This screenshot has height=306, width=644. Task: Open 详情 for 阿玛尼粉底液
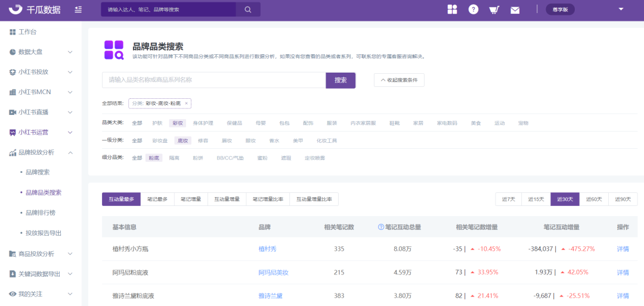pos(623,273)
